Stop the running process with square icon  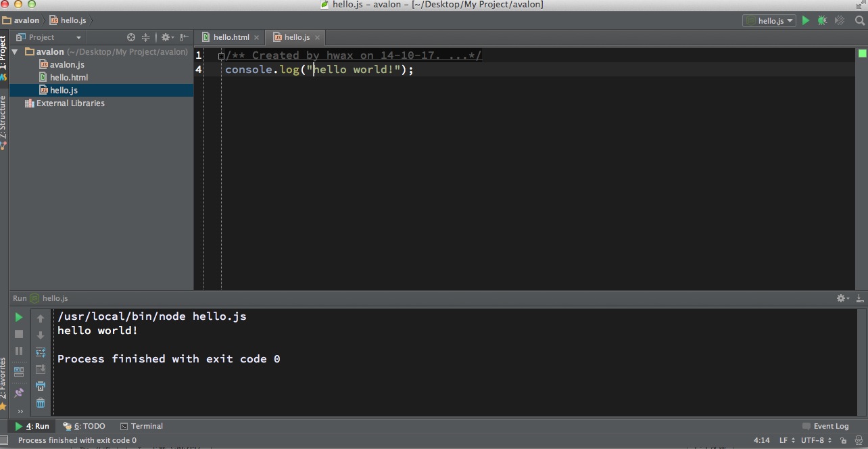coord(18,333)
